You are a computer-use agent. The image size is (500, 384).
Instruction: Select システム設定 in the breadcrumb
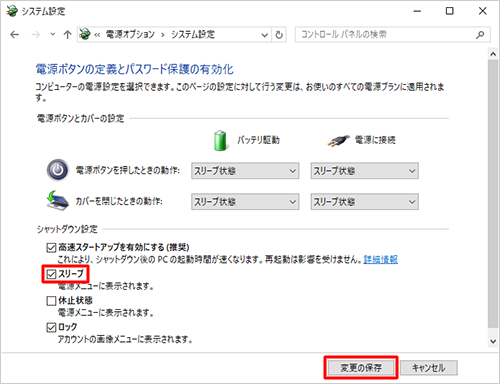[x=193, y=34]
